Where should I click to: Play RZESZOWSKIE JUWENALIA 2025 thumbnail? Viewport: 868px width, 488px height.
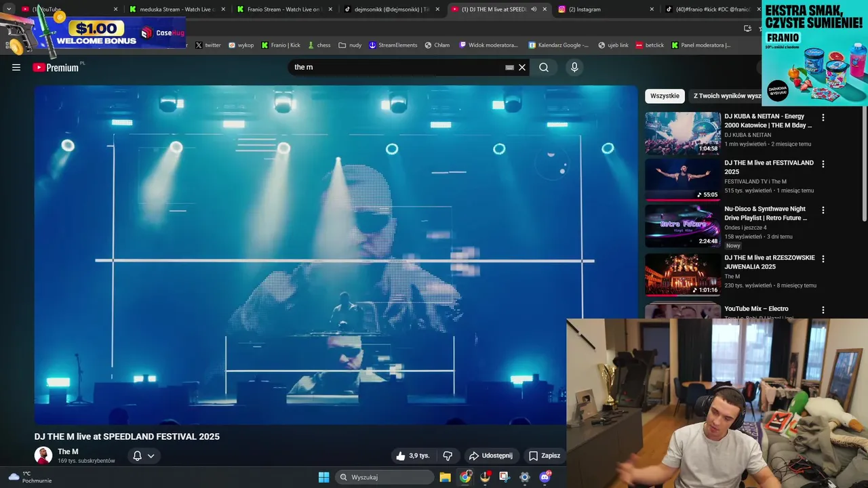(682, 274)
